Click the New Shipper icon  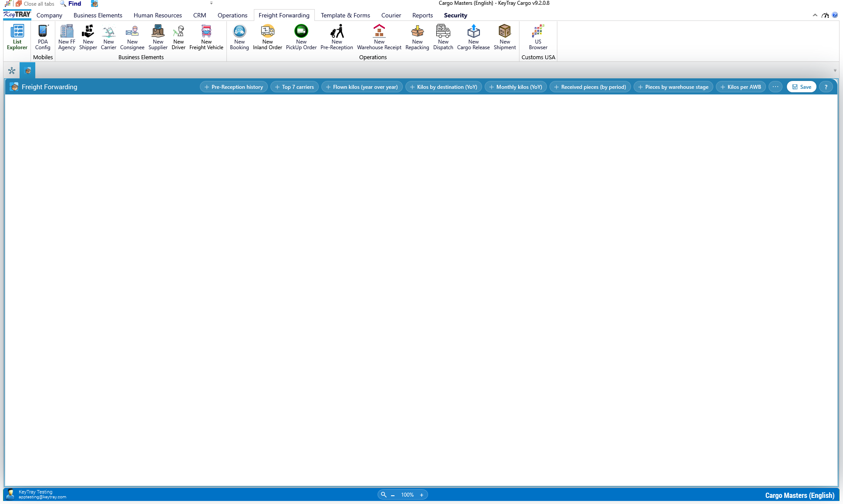coord(88,37)
